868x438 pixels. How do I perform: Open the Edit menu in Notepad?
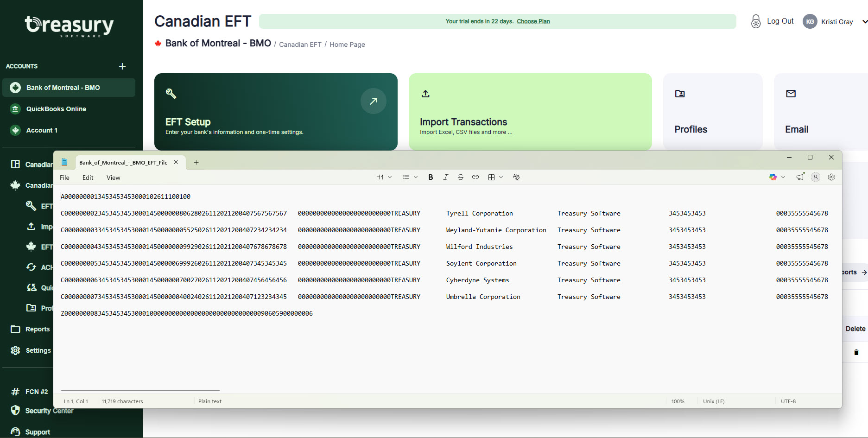pyautogui.click(x=88, y=178)
